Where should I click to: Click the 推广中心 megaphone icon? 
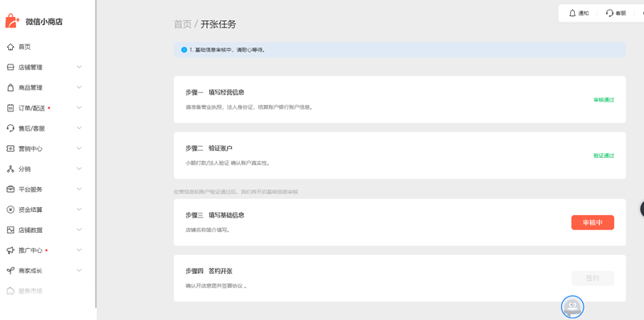point(10,251)
